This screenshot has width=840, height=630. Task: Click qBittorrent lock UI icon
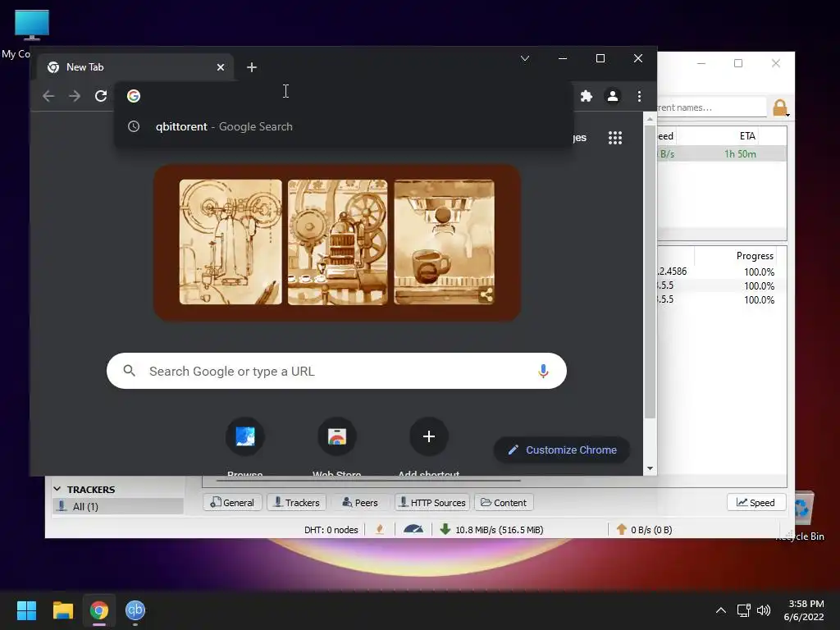780,107
